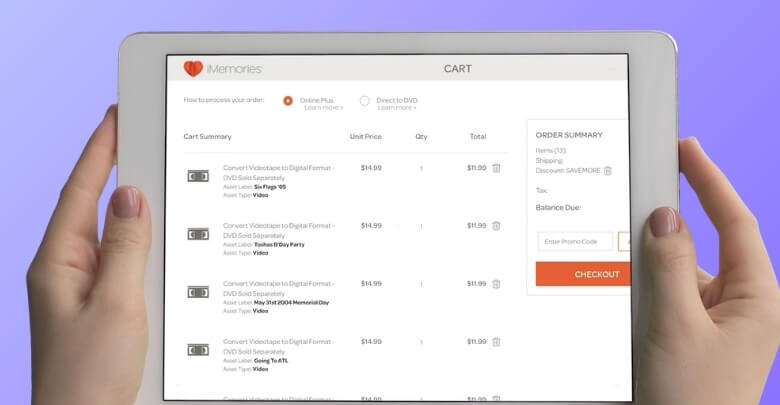Click the Unit Price column header
This screenshot has height=405, width=780.
366,137
